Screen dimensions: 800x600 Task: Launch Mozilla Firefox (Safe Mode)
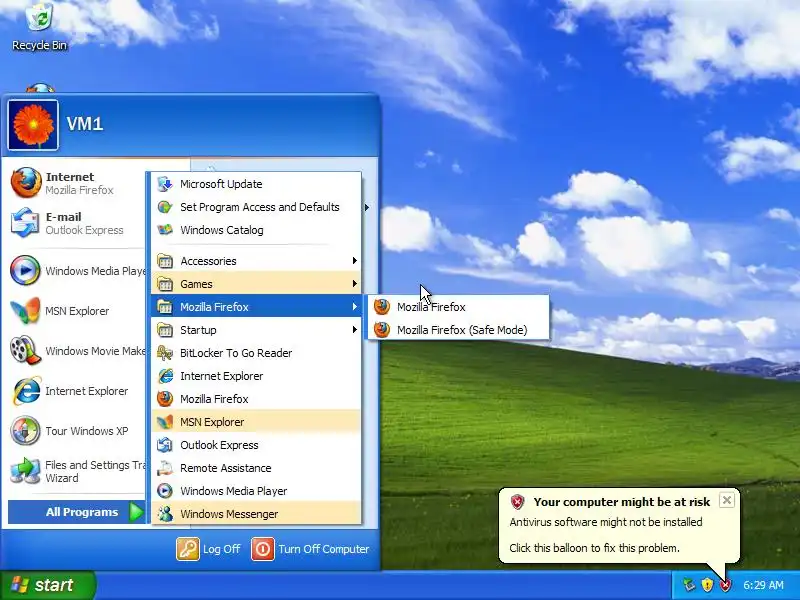coord(458,330)
